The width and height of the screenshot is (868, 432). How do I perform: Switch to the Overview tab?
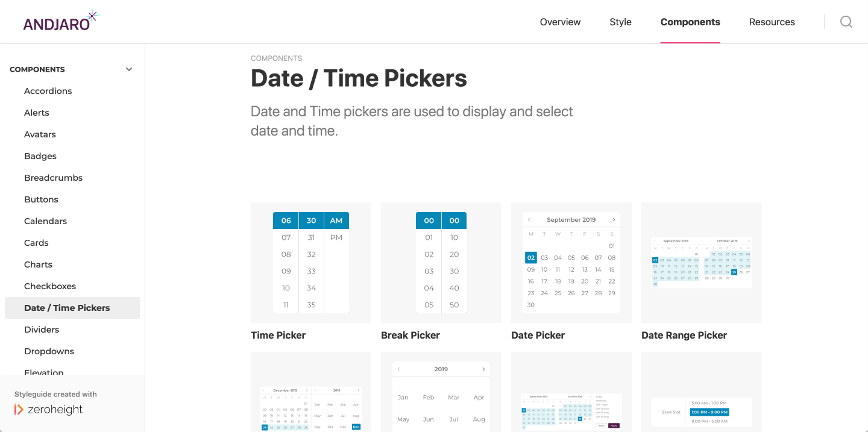(560, 22)
